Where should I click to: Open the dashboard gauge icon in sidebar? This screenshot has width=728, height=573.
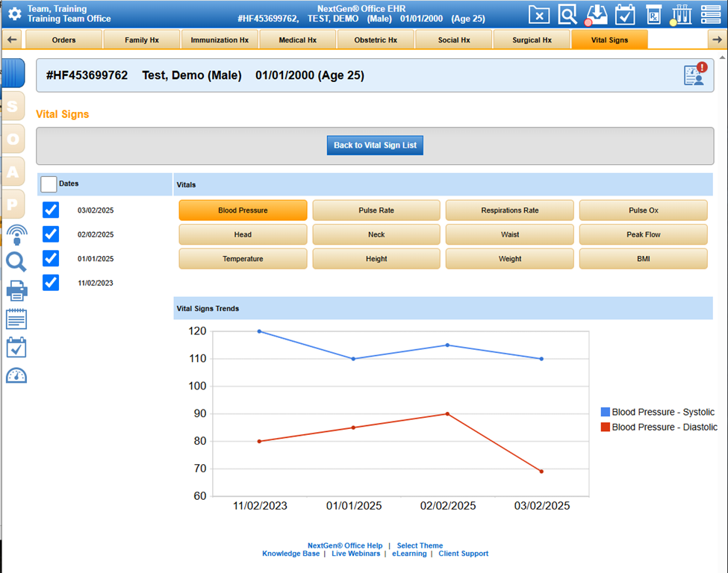(16, 375)
